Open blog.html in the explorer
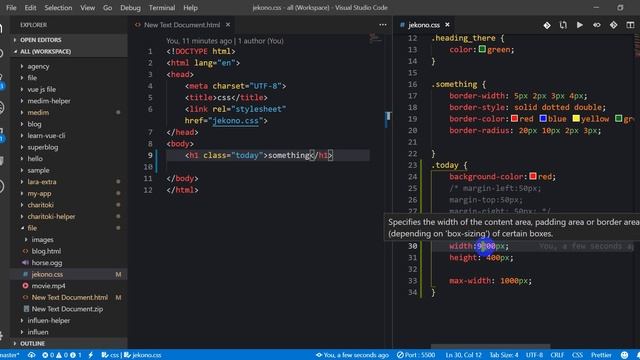 [46, 251]
